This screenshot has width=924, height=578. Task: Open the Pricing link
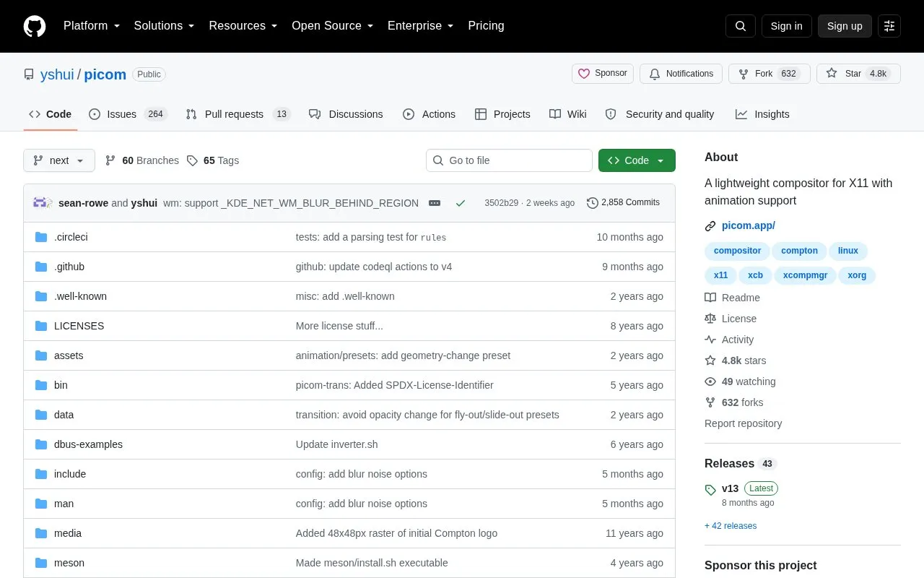486,26
